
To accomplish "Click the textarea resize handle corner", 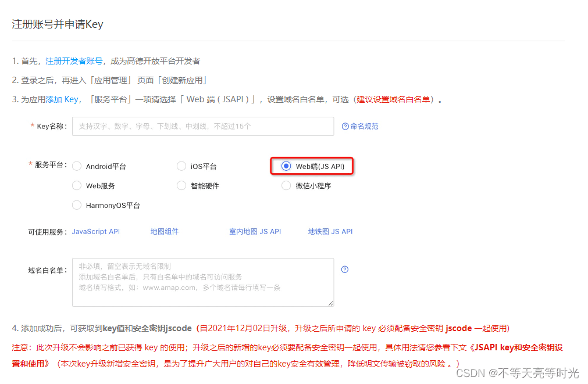I will 331,303.
